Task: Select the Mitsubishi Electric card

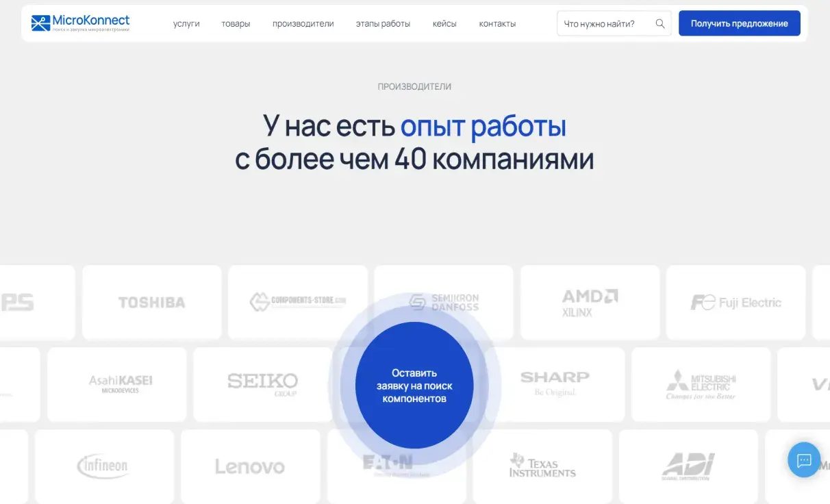Action: coord(701,384)
